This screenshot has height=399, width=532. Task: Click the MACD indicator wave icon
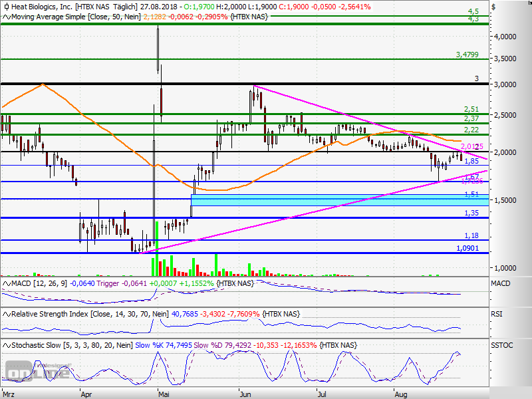[6, 283]
